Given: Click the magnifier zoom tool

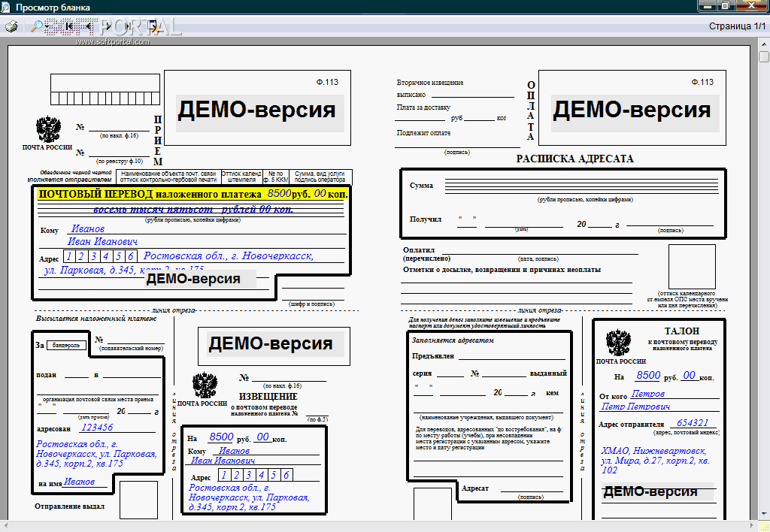Looking at the screenshot, I should [36, 26].
